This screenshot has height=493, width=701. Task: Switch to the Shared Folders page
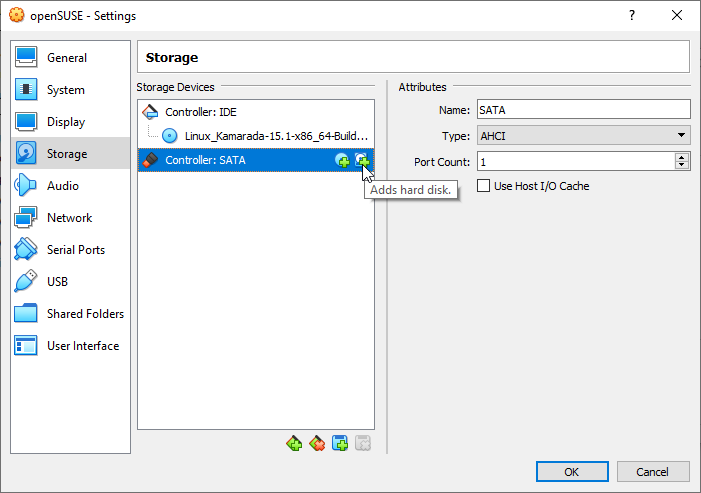(85, 314)
